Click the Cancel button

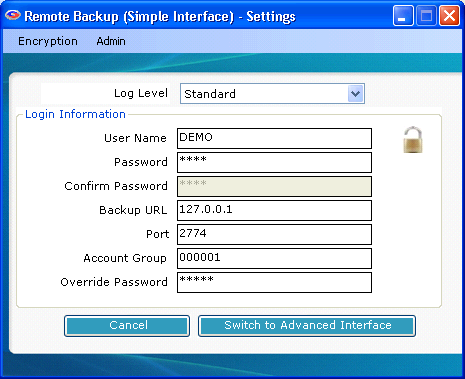coord(127,326)
